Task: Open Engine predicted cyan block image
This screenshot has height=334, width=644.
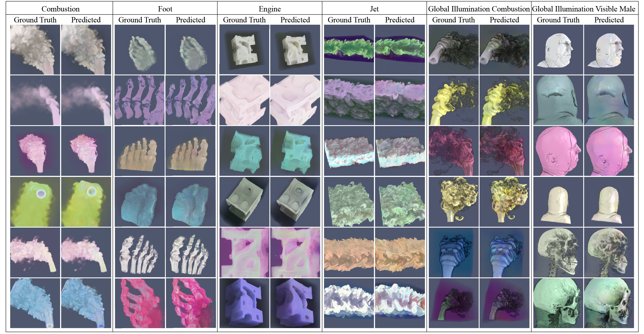Action: point(295,151)
